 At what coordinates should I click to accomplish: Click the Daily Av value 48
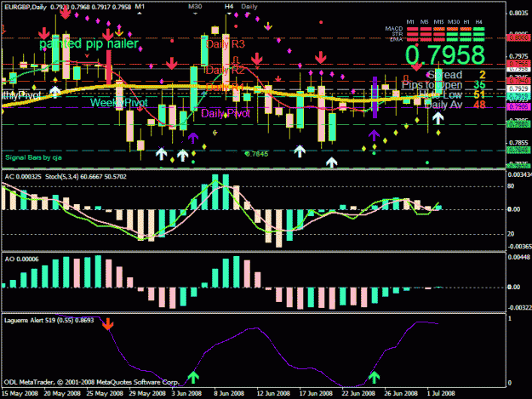point(479,105)
